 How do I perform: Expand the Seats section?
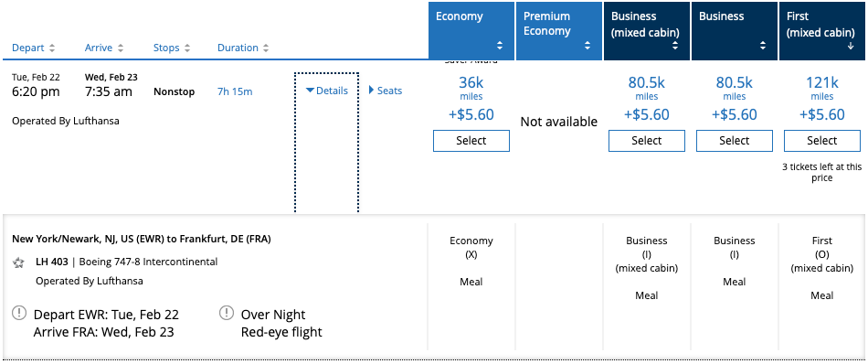(x=386, y=91)
